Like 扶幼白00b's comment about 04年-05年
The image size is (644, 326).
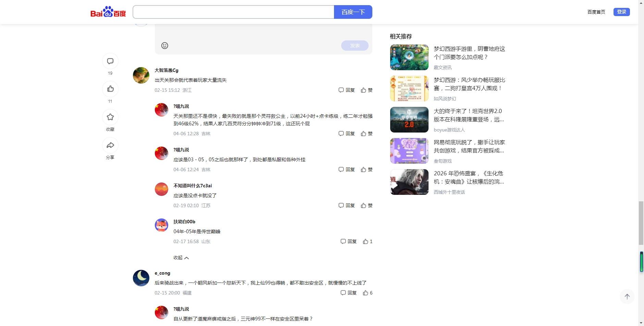point(367,241)
